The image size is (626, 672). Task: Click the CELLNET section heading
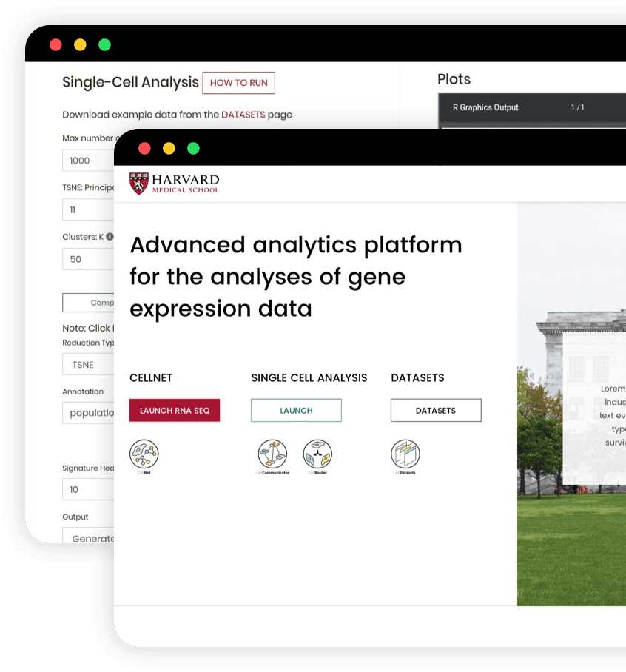coord(151,378)
